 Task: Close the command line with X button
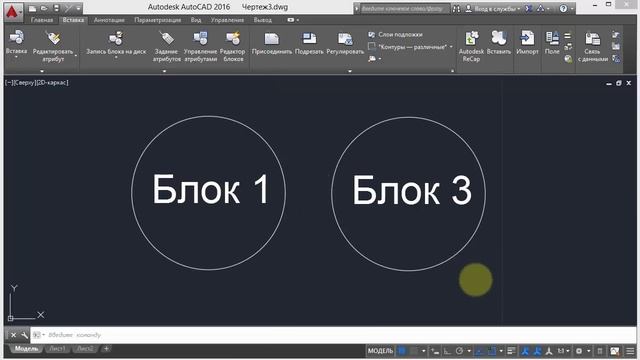[13, 335]
